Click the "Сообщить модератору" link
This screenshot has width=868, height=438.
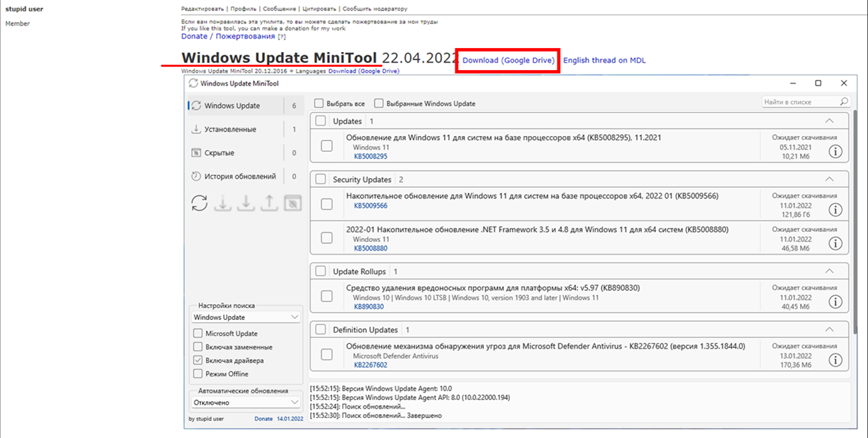(375, 9)
